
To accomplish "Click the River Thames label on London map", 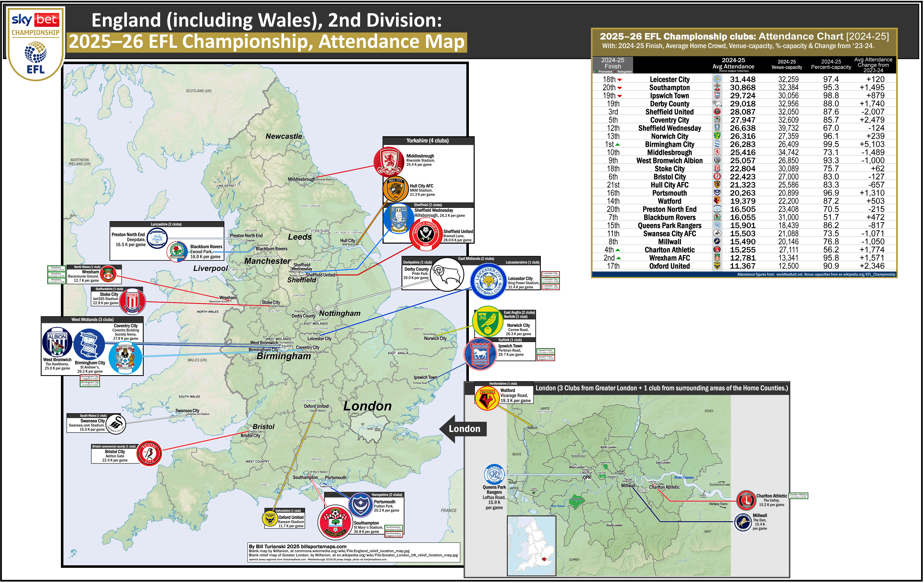I will tap(684, 478).
